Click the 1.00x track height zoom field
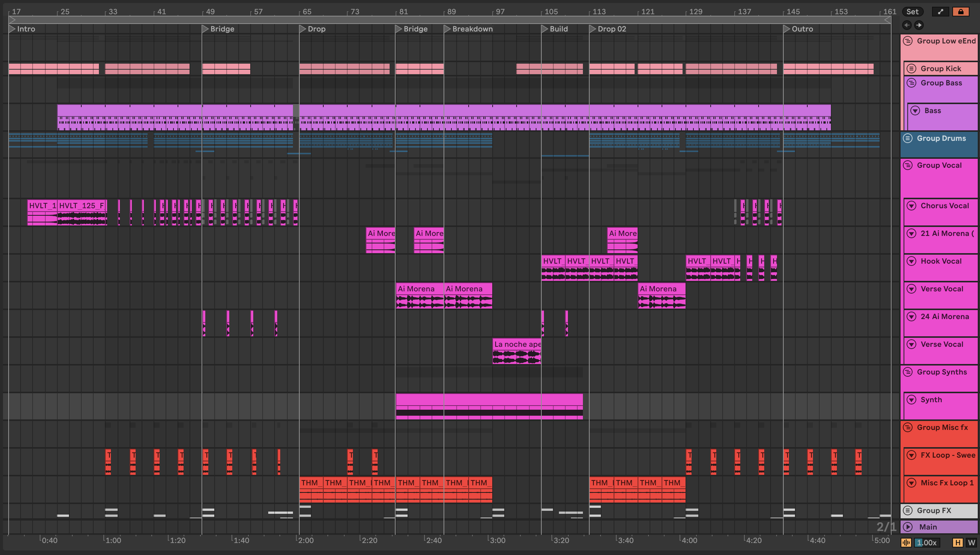Viewport: 980px width, 555px height. [x=926, y=542]
